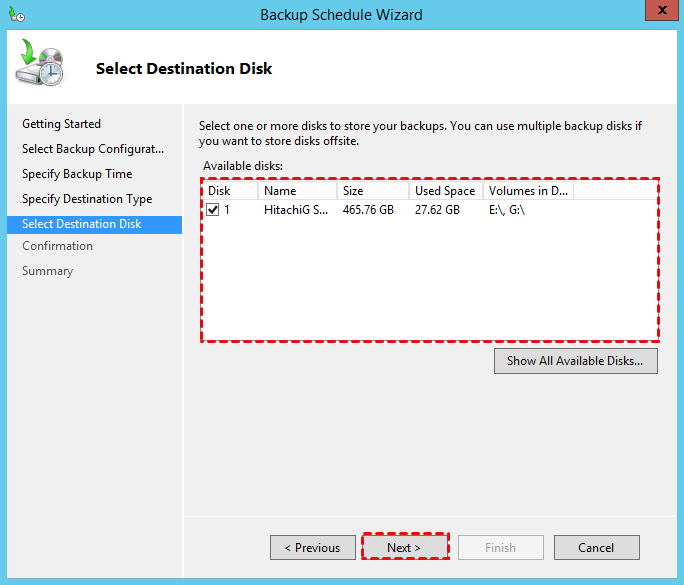Screen dimensions: 684x585
Task: Open the Getting Started step
Action: (61, 124)
